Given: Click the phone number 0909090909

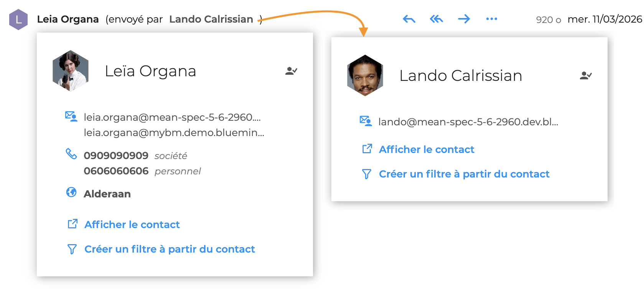Looking at the screenshot, I should (x=116, y=156).
